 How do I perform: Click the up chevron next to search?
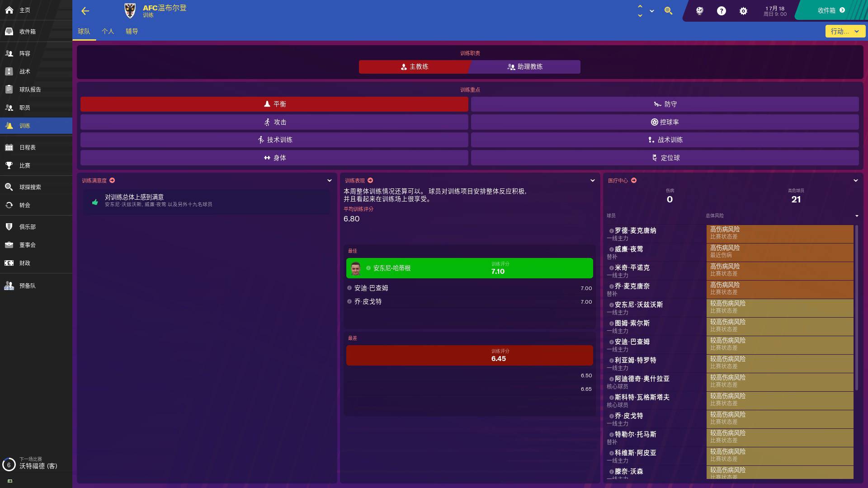[x=640, y=6]
